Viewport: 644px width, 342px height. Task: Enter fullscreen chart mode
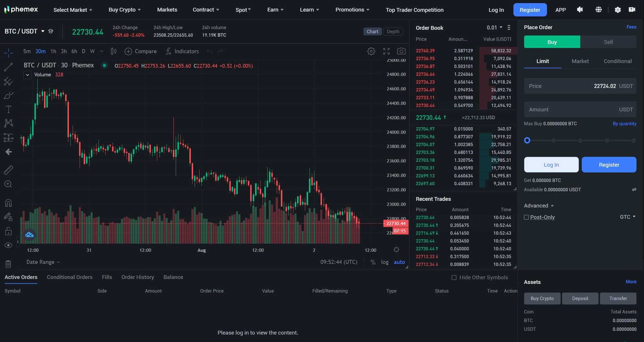(x=386, y=51)
